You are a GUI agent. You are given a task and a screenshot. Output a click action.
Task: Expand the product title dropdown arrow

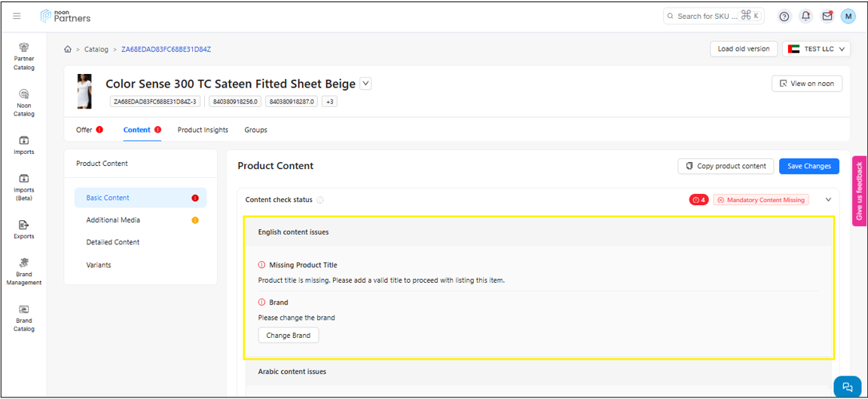coord(365,84)
